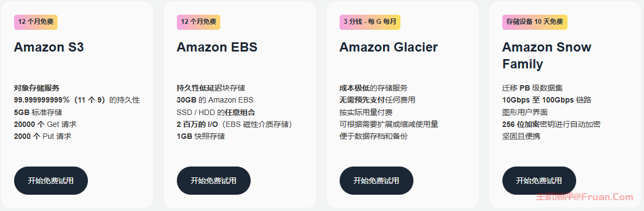Click the 5GB 标准存储 line
The height and width of the screenshot is (211, 644).
(38, 112)
